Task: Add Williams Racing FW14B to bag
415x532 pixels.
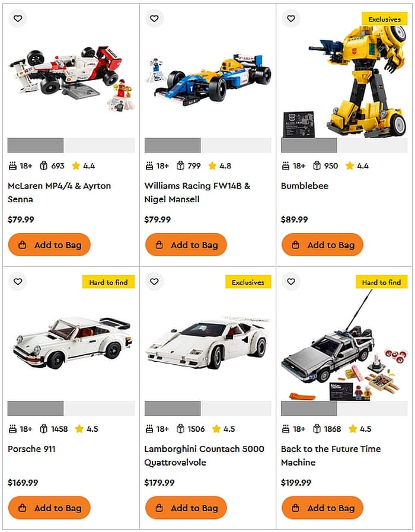Action: (186, 244)
